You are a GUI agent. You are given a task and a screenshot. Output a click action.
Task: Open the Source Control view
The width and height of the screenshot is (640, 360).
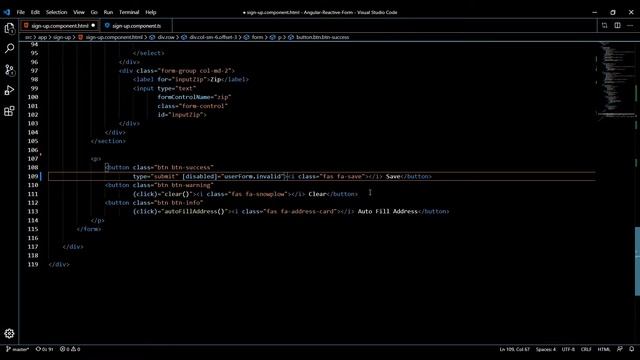(x=9, y=69)
